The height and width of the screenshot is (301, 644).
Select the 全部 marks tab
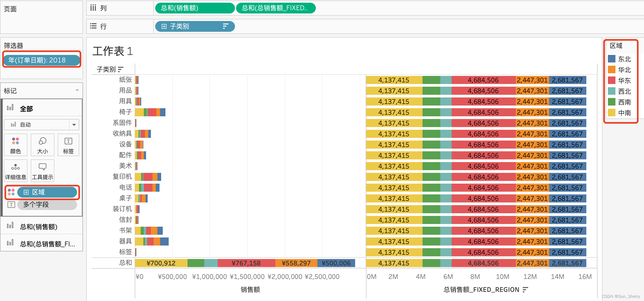[x=26, y=109]
